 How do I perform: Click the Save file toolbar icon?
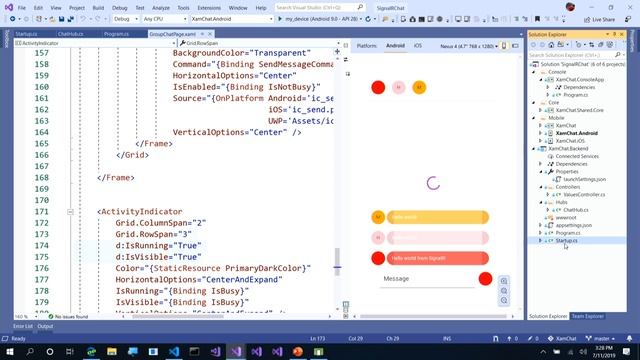[62, 19]
